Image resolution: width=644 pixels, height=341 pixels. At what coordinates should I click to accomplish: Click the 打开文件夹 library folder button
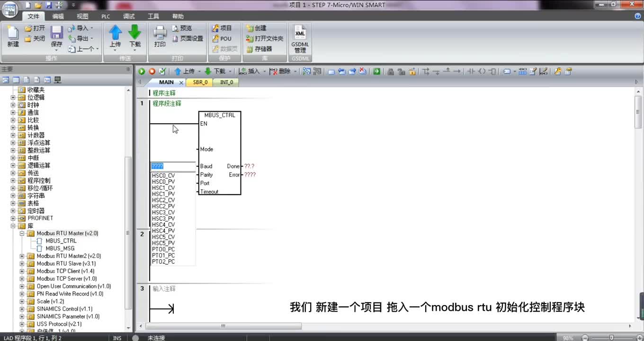pyautogui.click(x=265, y=39)
